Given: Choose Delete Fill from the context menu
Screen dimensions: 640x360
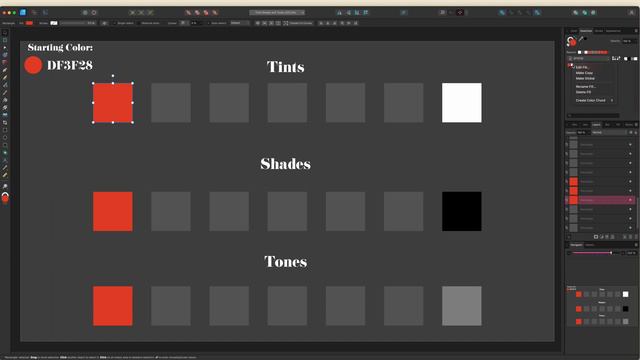Looking at the screenshot, I should tap(583, 92).
